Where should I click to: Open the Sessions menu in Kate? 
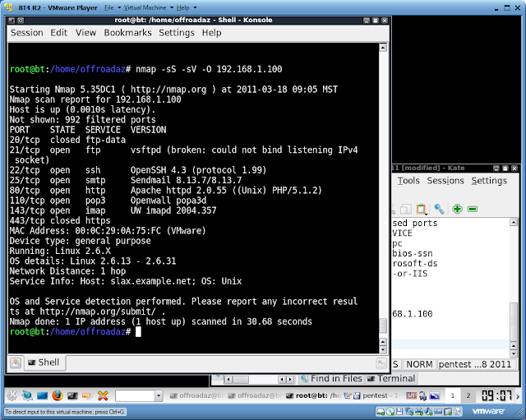[x=445, y=181]
